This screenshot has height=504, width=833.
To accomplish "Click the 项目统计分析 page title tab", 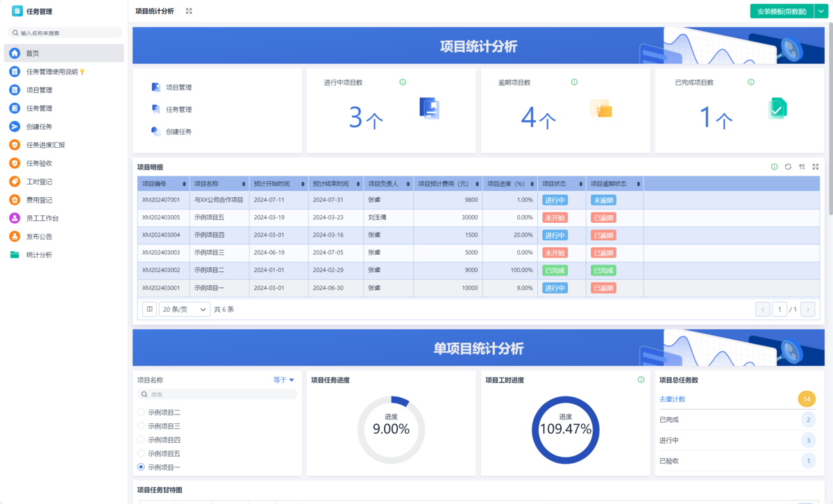I will pos(155,11).
